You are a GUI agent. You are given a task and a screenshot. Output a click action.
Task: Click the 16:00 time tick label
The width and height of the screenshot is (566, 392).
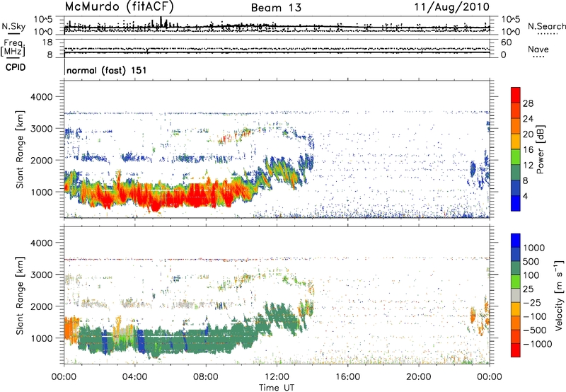[347, 377]
